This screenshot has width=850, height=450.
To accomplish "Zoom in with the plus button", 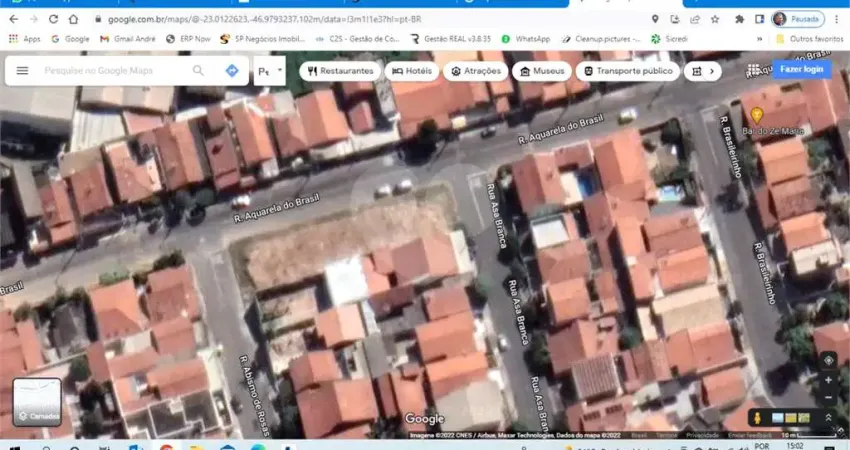I will coord(828,381).
